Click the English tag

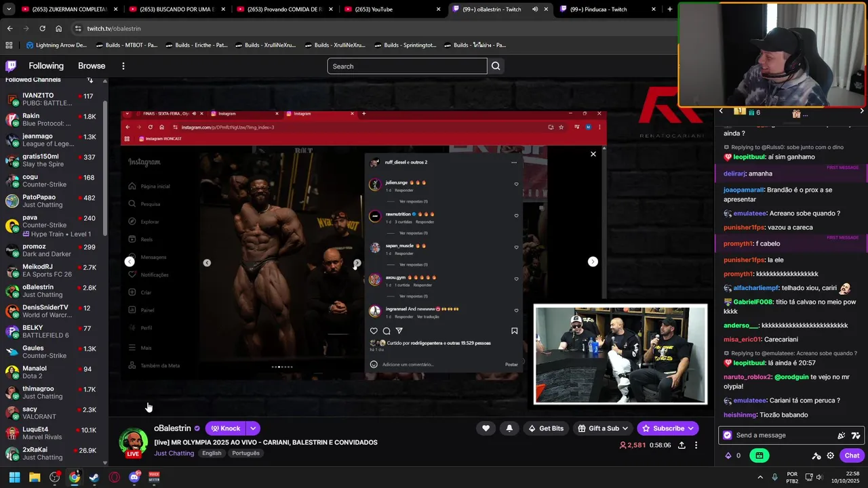pyautogui.click(x=212, y=453)
